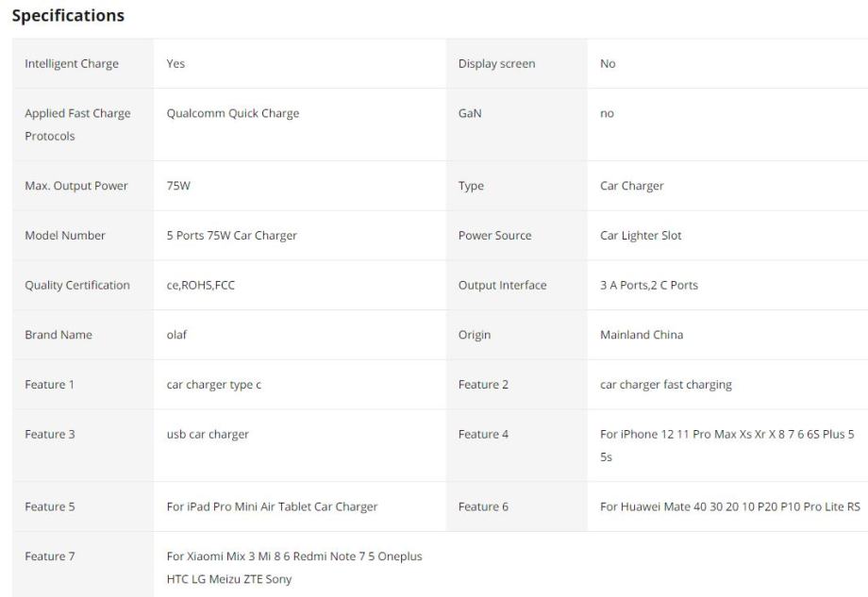Image resolution: width=868 pixels, height=597 pixels.
Task: Click the iPad Pro Mini Air Tablet text
Action: [272, 506]
